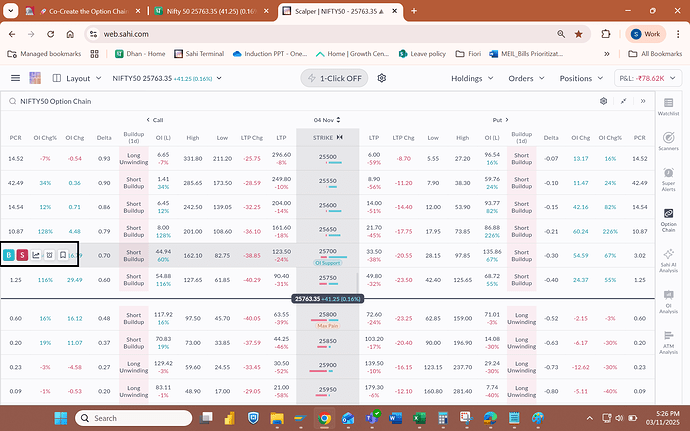Click the pin icon in option chain header
Screen dimensions: 690x431
coord(624,101)
